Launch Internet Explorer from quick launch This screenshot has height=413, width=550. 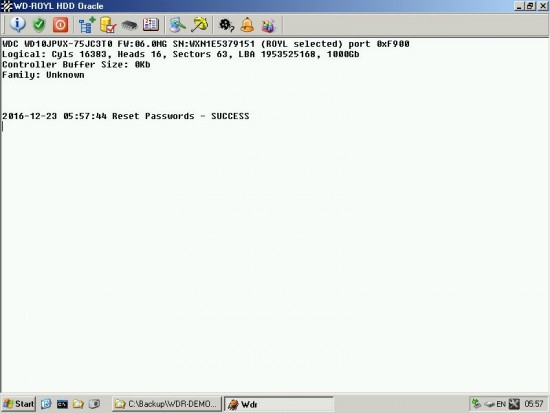pos(46,404)
